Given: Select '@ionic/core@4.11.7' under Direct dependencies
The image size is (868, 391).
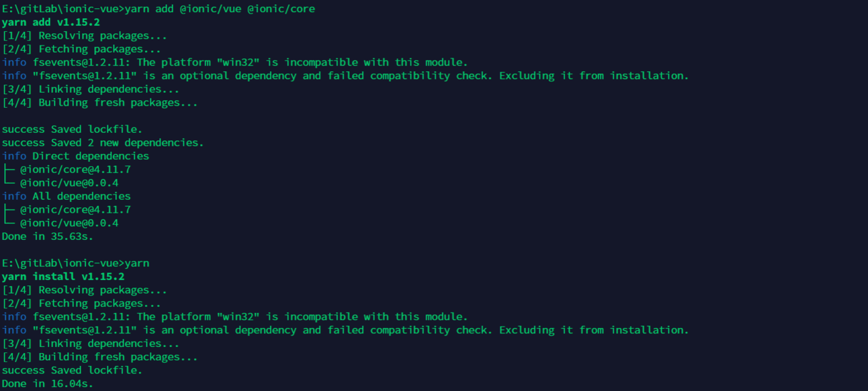Looking at the screenshot, I should pyautogui.click(x=75, y=169).
